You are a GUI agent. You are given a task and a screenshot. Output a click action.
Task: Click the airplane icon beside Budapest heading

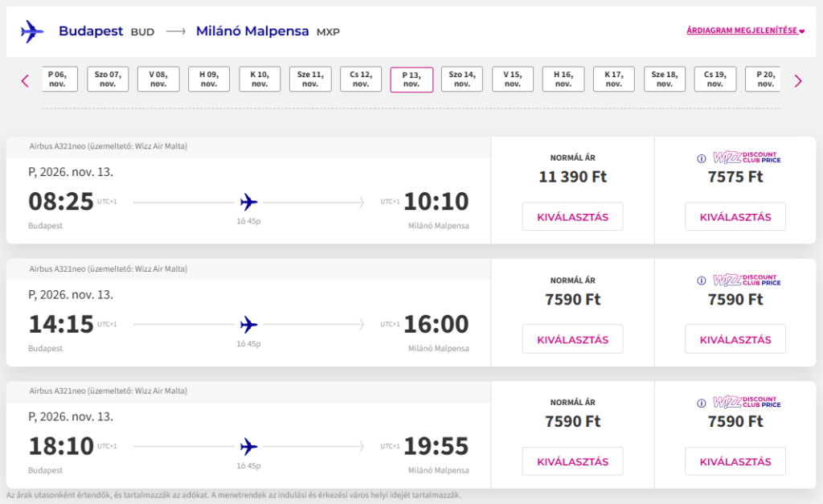[32, 31]
